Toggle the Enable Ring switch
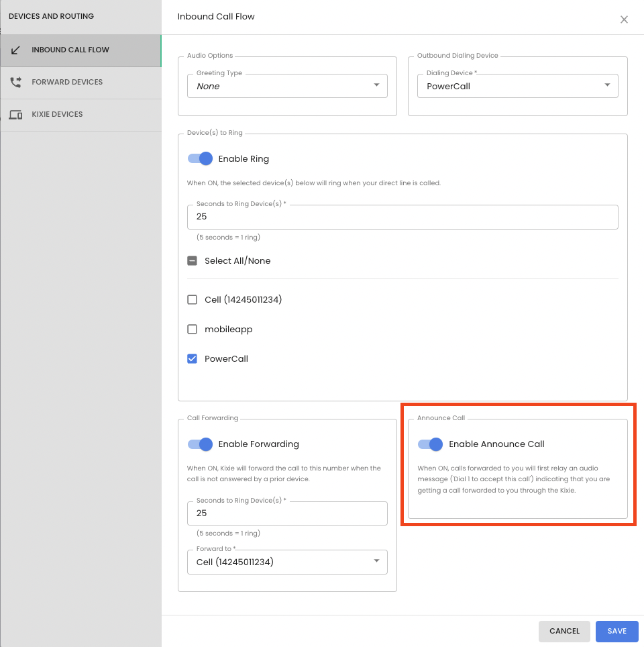Viewport: 644px width, 647px height. point(200,159)
